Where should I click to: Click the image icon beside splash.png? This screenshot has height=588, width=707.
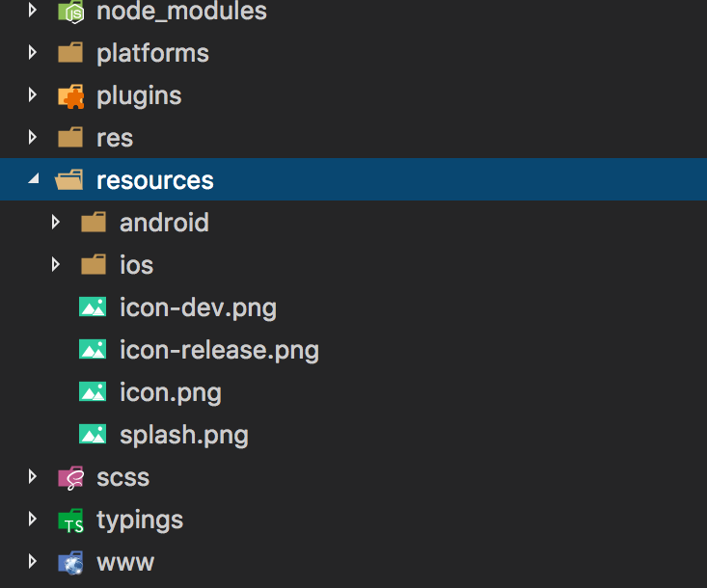click(93, 434)
